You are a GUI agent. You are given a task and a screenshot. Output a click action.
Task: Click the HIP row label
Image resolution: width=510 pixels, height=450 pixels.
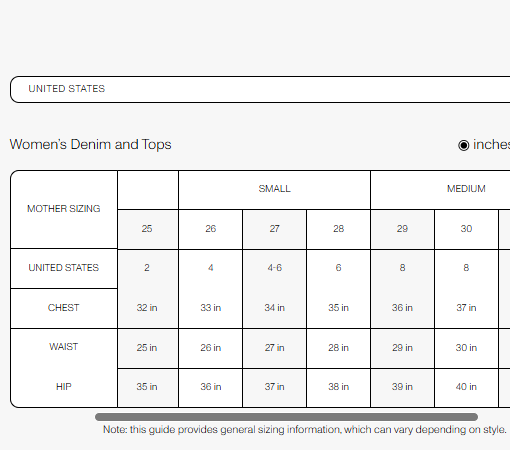click(x=64, y=387)
